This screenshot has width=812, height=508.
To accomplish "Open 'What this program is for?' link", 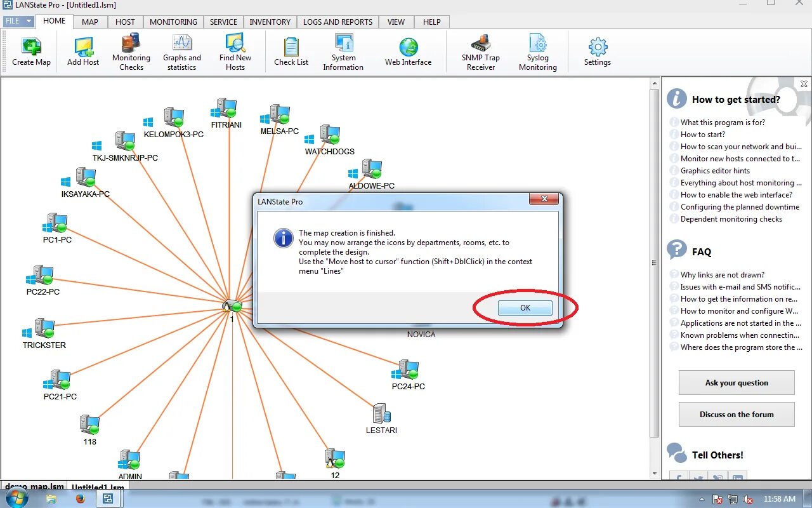I will [x=723, y=123].
